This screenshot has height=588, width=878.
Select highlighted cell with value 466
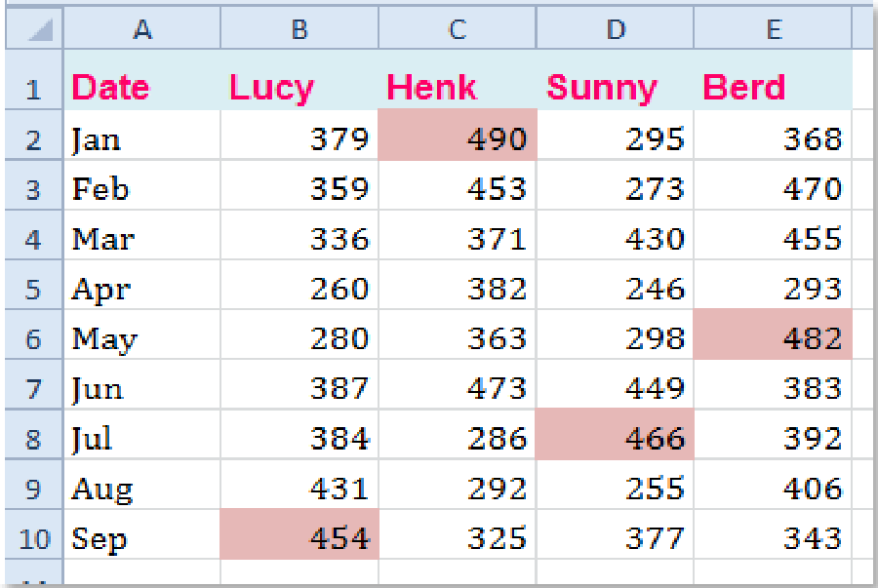pos(615,435)
